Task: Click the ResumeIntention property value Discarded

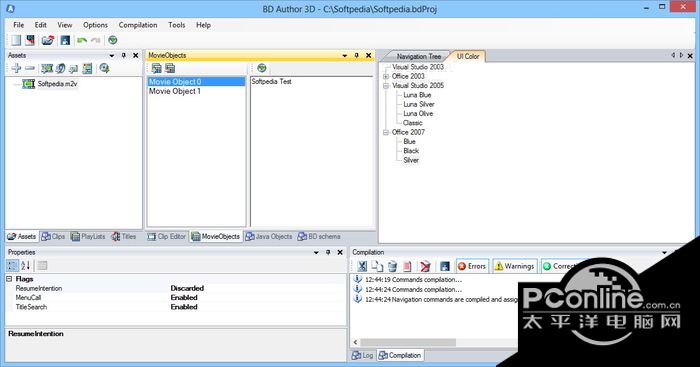Action: pyautogui.click(x=187, y=288)
